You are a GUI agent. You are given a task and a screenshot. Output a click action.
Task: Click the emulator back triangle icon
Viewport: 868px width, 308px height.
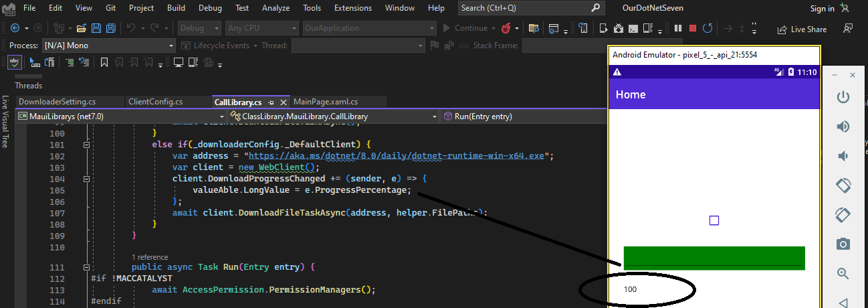[843, 302]
